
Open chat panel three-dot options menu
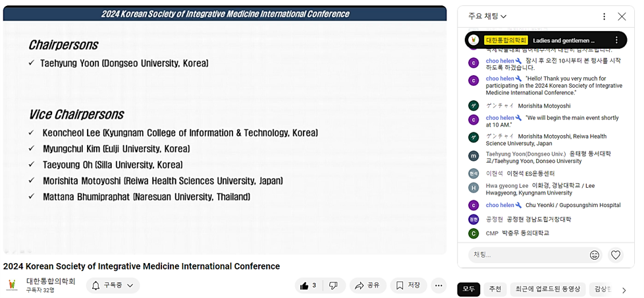coord(604,16)
